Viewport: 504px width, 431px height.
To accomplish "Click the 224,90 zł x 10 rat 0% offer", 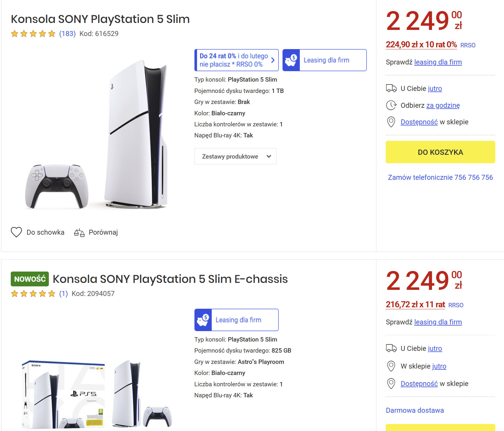I will pos(421,45).
